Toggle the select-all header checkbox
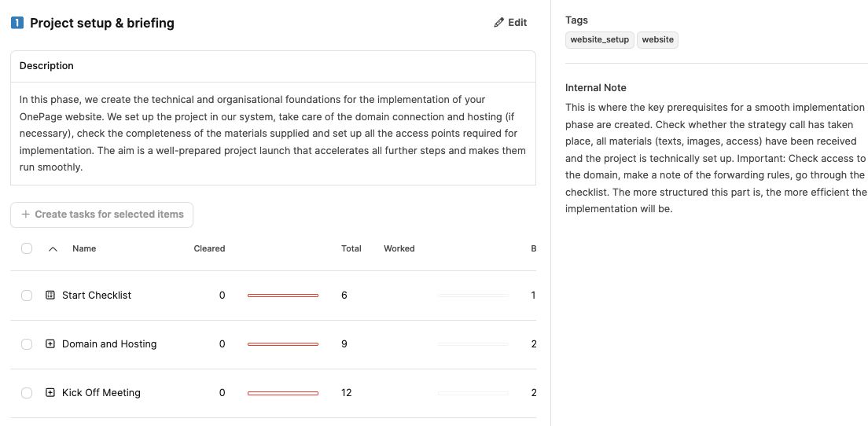Image resolution: width=868 pixels, height=426 pixels. click(27, 248)
